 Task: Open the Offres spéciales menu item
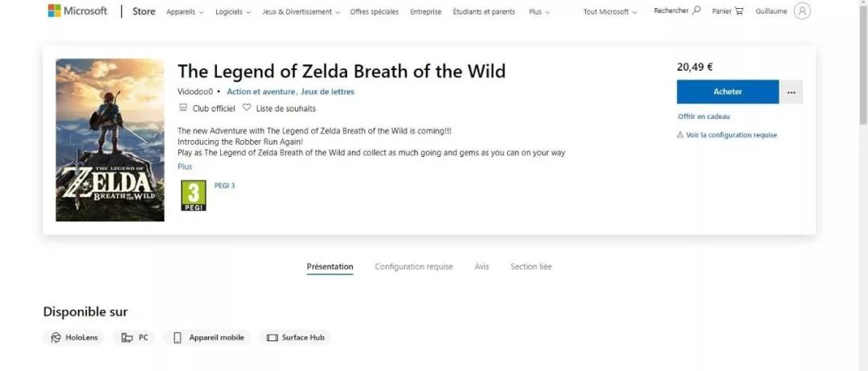click(x=374, y=12)
